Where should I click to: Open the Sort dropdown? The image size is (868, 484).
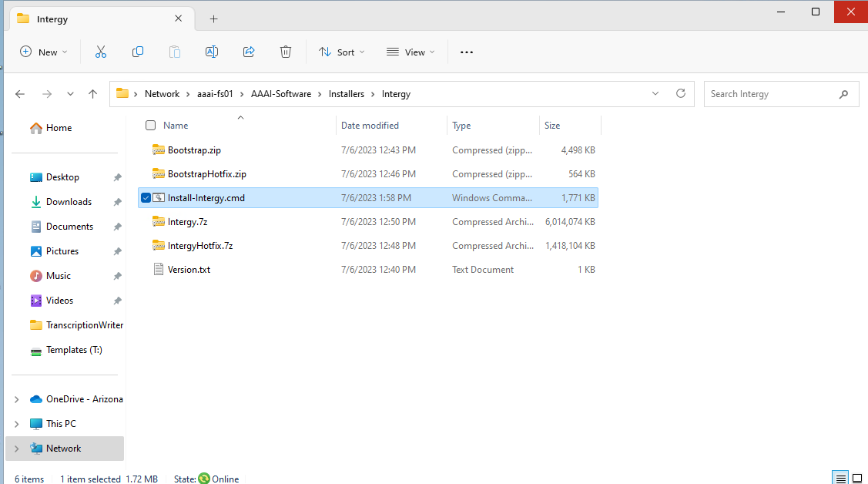point(341,52)
